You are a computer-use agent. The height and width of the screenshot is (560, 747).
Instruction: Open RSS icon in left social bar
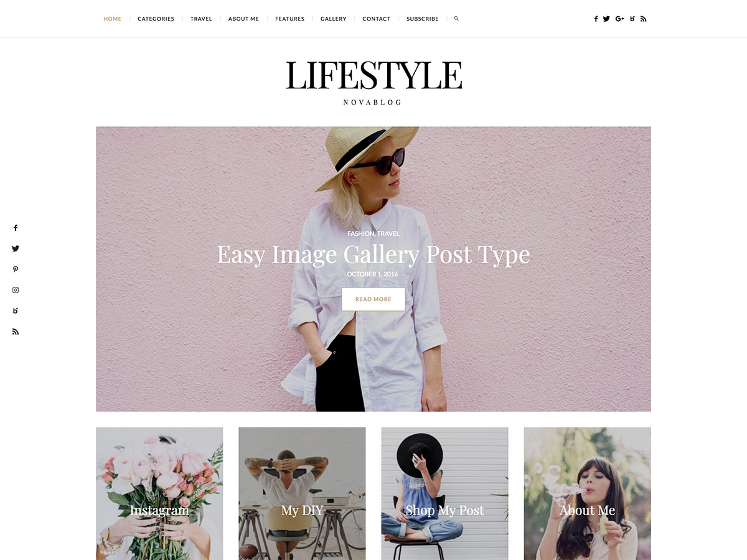coord(16,332)
